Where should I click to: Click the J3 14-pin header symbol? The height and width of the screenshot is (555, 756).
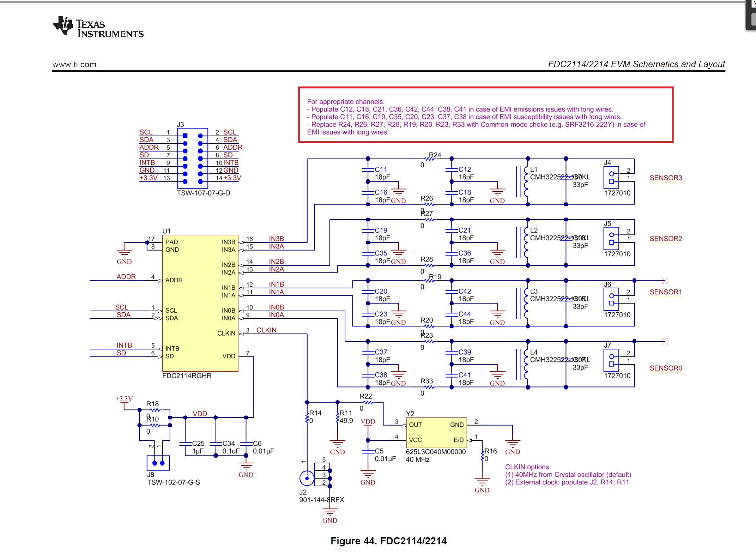tap(193, 158)
